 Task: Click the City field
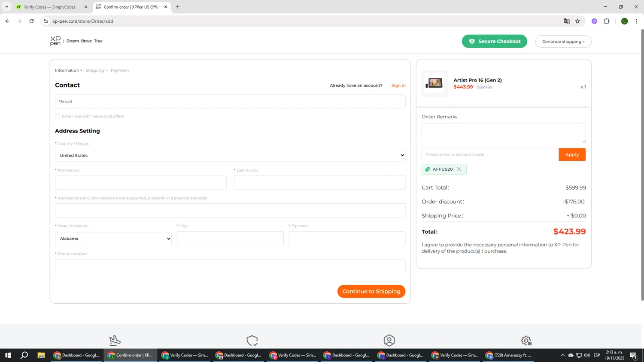[230, 238]
